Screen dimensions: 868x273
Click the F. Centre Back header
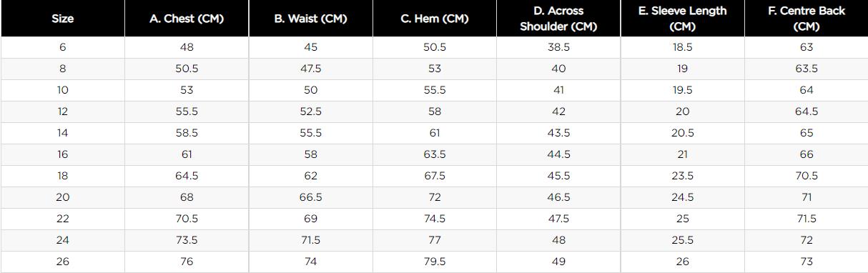coord(807,19)
